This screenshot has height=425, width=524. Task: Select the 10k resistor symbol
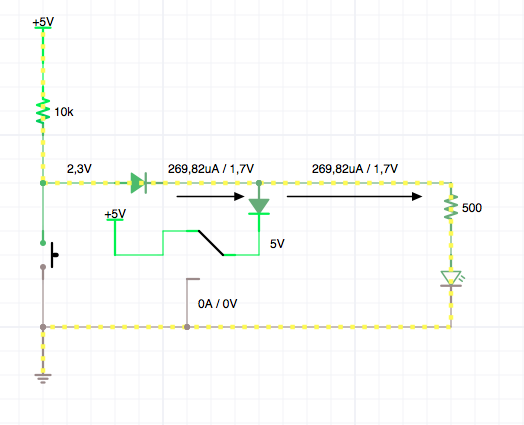point(43,111)
